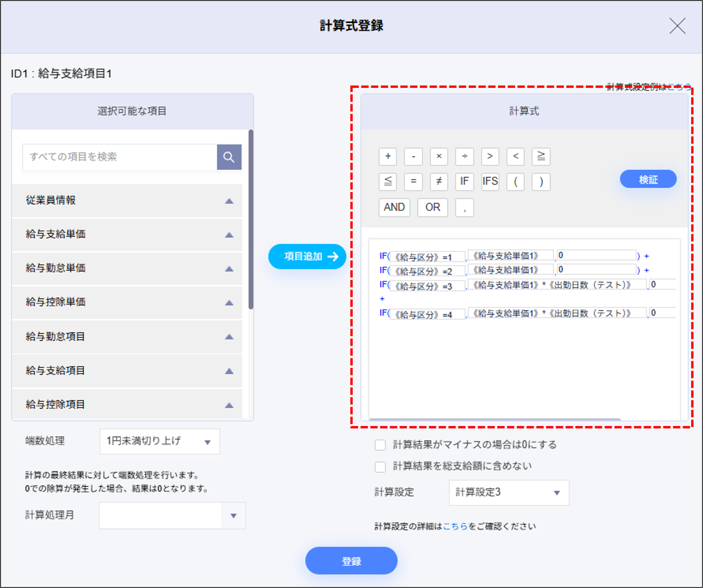Viewport: 703px width, 588px height.
Task: Insert the IFS function
Action: [x=490, y=182]
